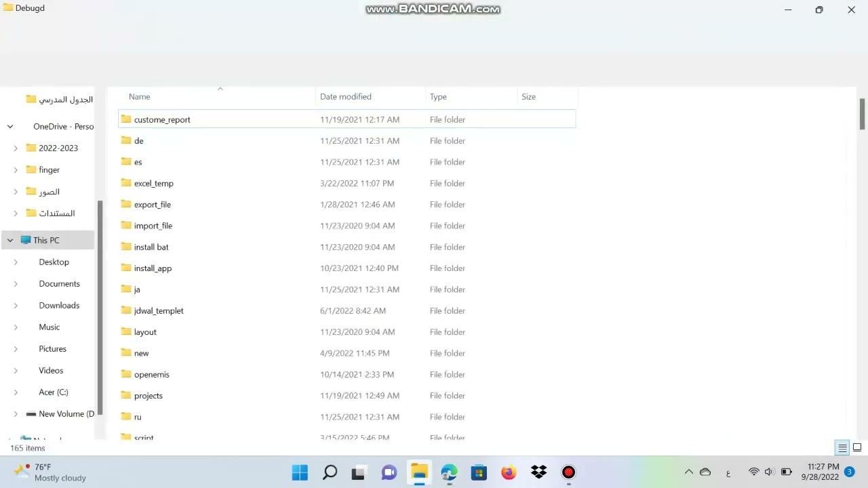Click the openemis folder icon
This screenshot has width=868, height=488.
pyautogui.click(x=125, y=374)
